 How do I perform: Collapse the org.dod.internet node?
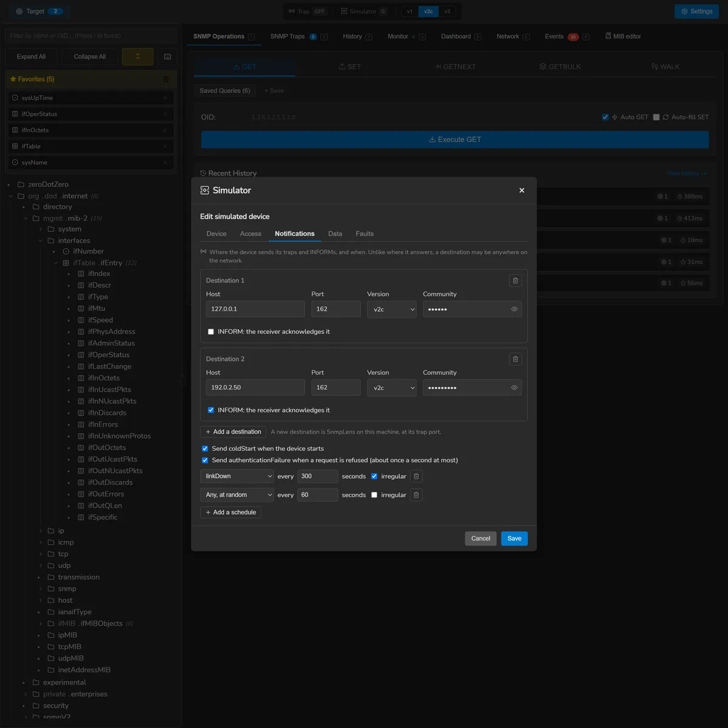(11, 196)
